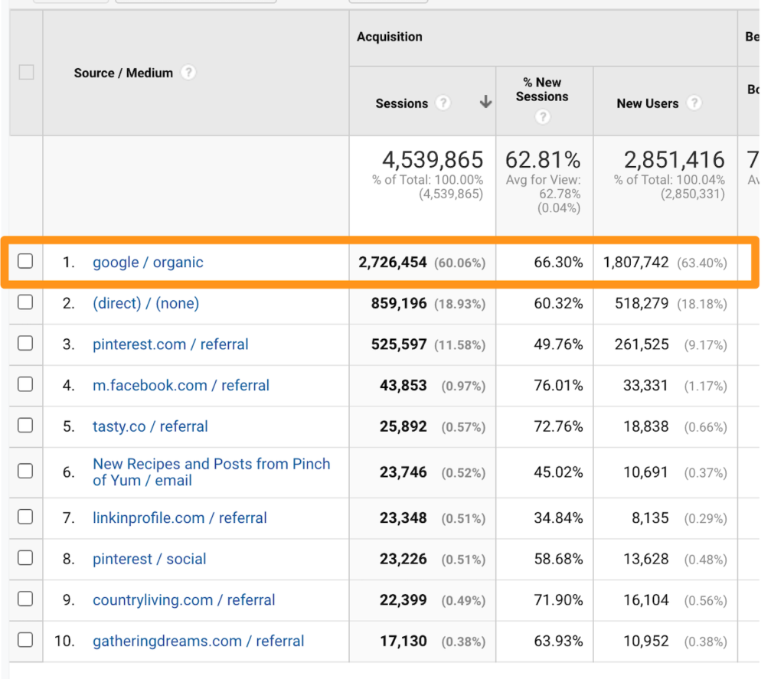The height and width of the screenshot is (679, 784).
Task: Check the (direct) / (none) row checkbox
Action: click(25, 302)
